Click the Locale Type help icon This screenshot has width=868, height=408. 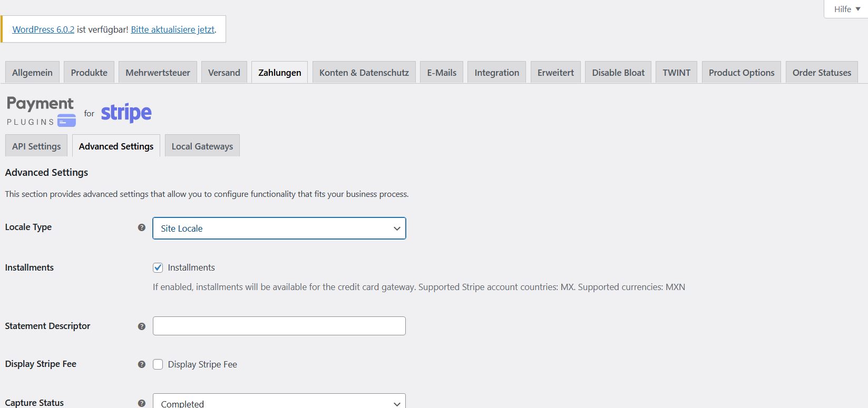tap(141, 227)
